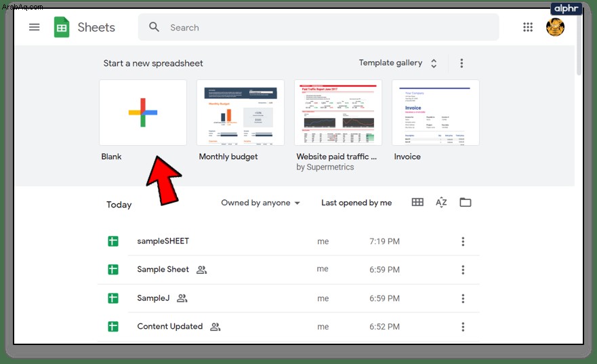The width and height of the screenshot is (597, 364).
Task: Click the 7:19 PM timestamp
Action: tap(384, 241)
